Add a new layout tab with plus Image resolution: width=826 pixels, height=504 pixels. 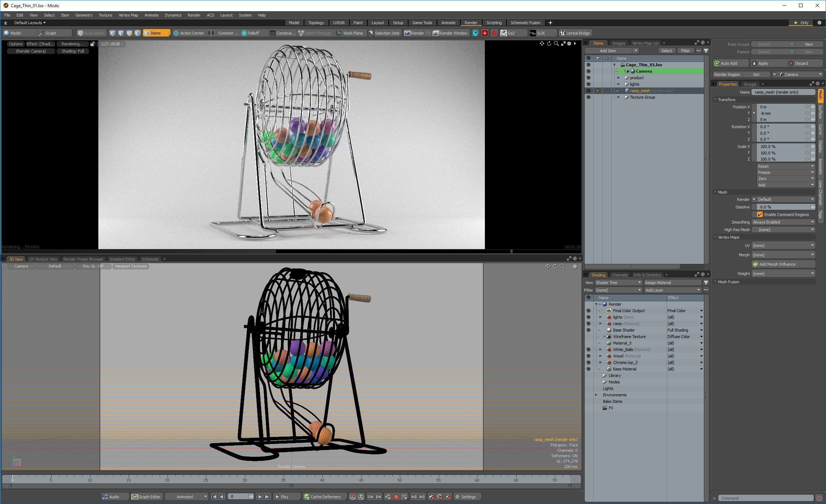pos(550,23)
